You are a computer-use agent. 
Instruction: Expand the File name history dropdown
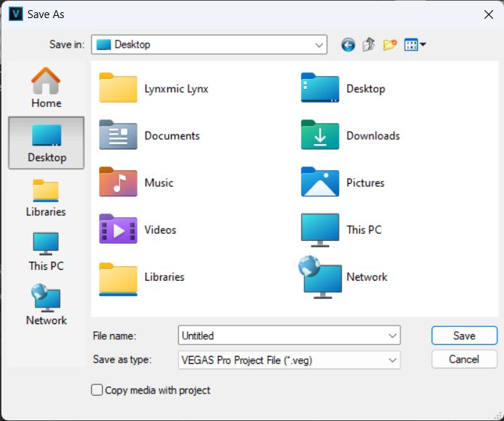392,336
